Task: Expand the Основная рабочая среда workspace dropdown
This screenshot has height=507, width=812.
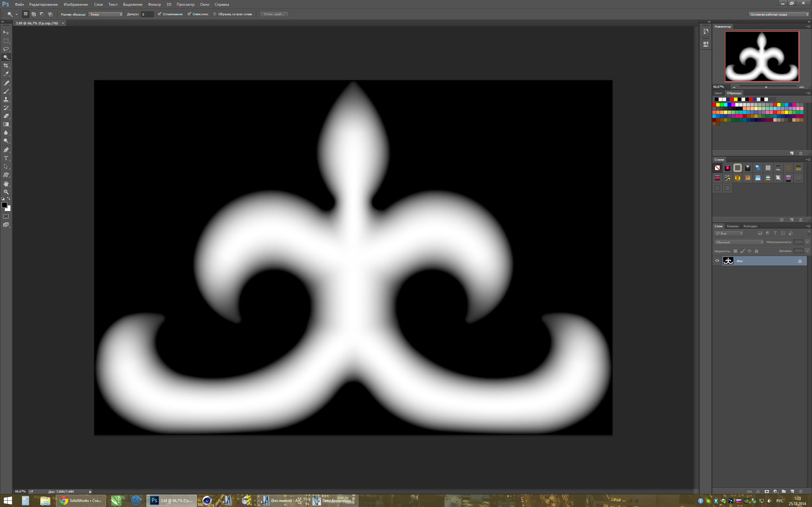Action: (x=779, y=15)
